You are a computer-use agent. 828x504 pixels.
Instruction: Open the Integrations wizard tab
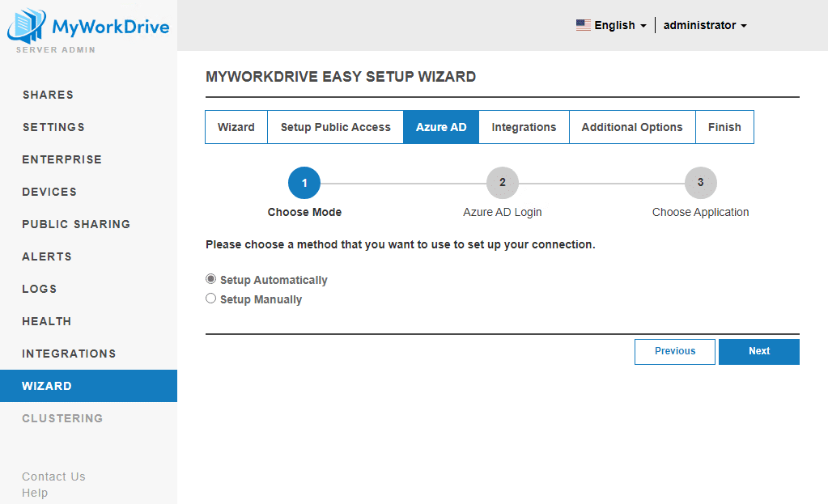[x=524, y=127]
